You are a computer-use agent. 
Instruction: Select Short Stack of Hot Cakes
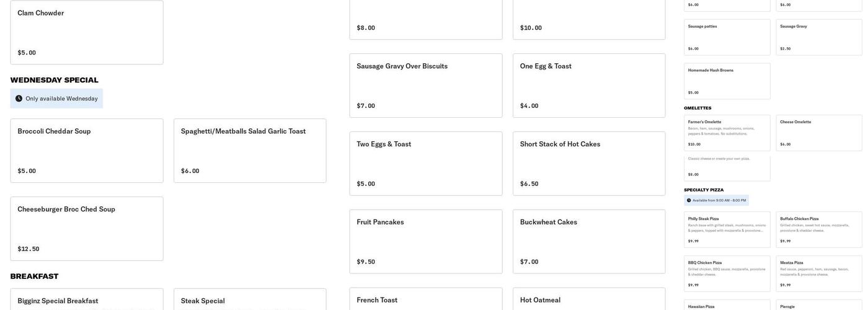589,164
